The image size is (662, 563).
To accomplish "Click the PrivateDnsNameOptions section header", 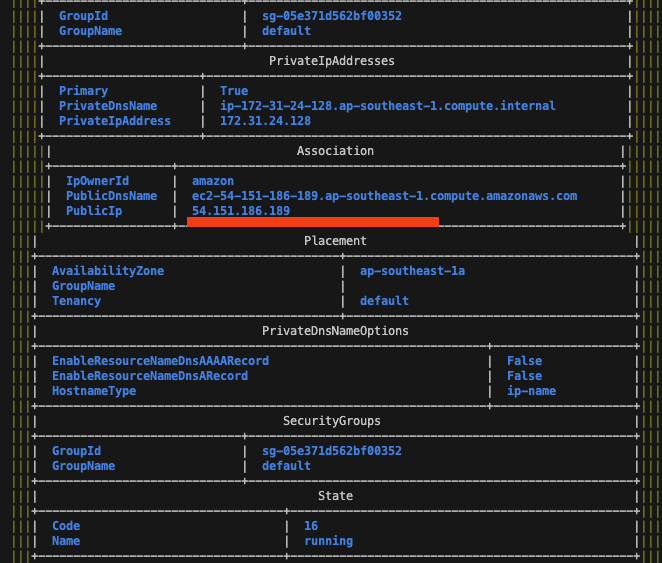I will [335, 331].
